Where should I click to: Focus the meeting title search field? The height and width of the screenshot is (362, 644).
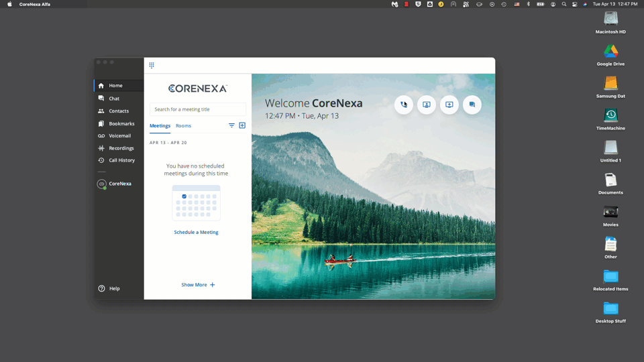tap(197, 109)
